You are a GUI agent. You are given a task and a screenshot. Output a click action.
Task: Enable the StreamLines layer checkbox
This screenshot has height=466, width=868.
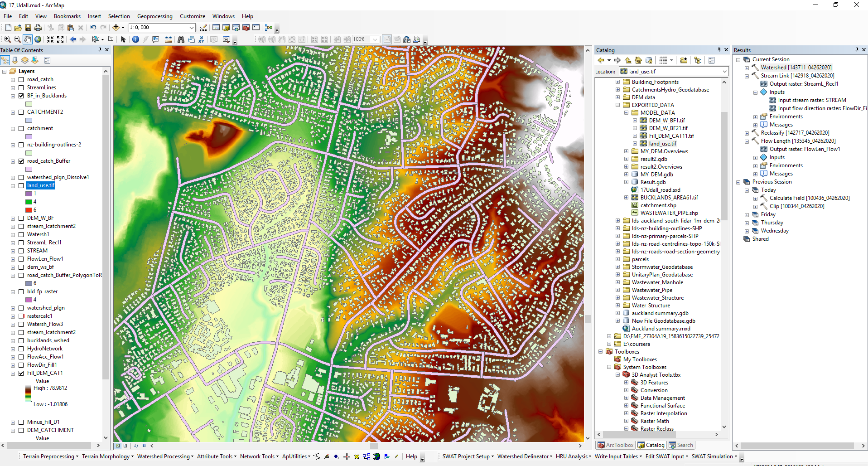point(21,87)
